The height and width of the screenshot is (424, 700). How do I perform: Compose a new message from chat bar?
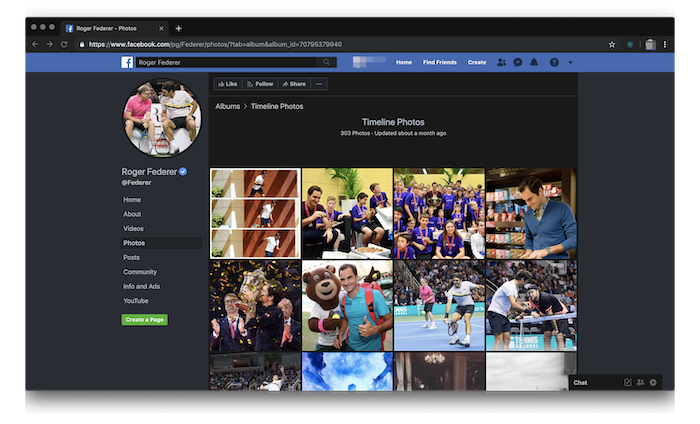pyautogui.click(x=627, y=382)
